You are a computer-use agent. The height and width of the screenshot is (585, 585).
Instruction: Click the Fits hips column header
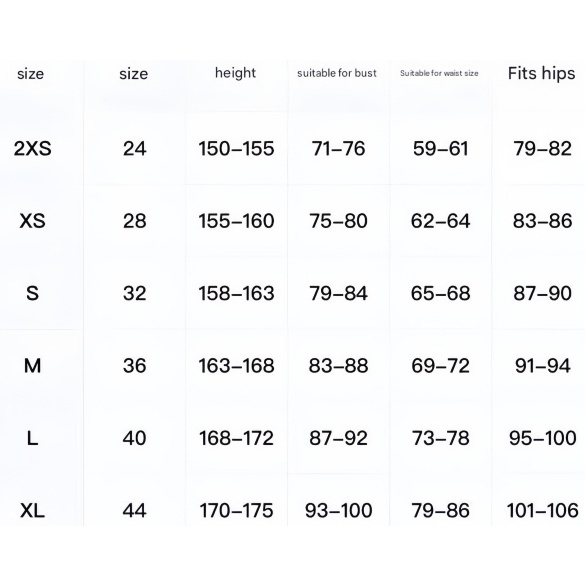(541, 73)
